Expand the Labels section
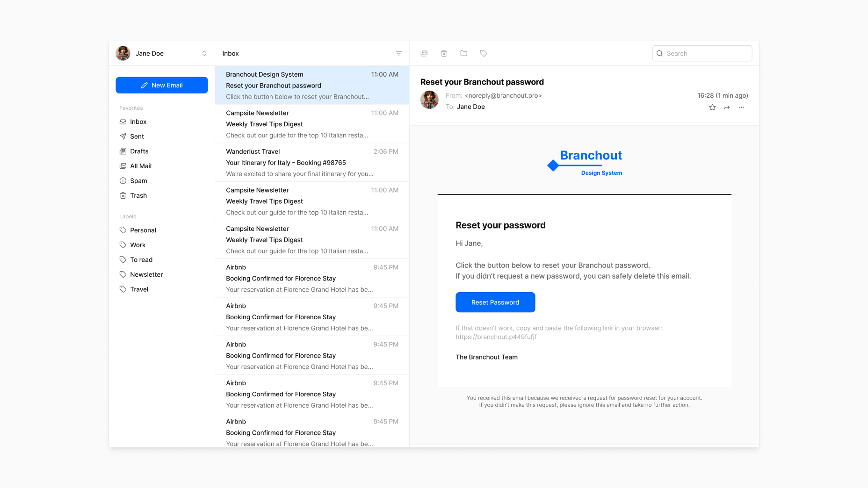Image resolution: width=868 pixels, height=488 pixels. coord(127,216)
